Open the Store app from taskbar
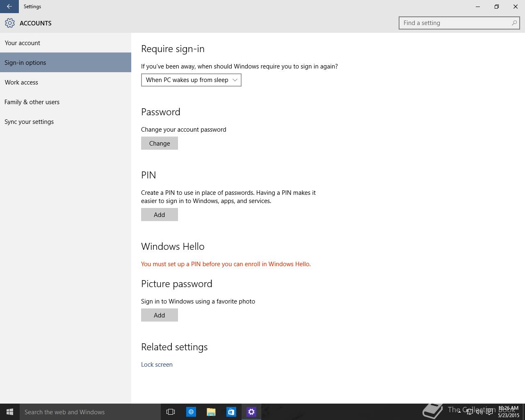 [x=231, y=412]
